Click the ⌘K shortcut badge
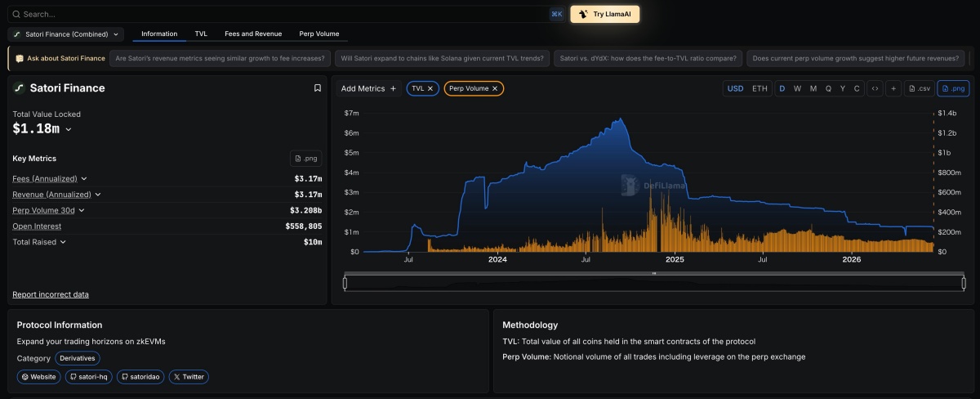 click(556, 14)
